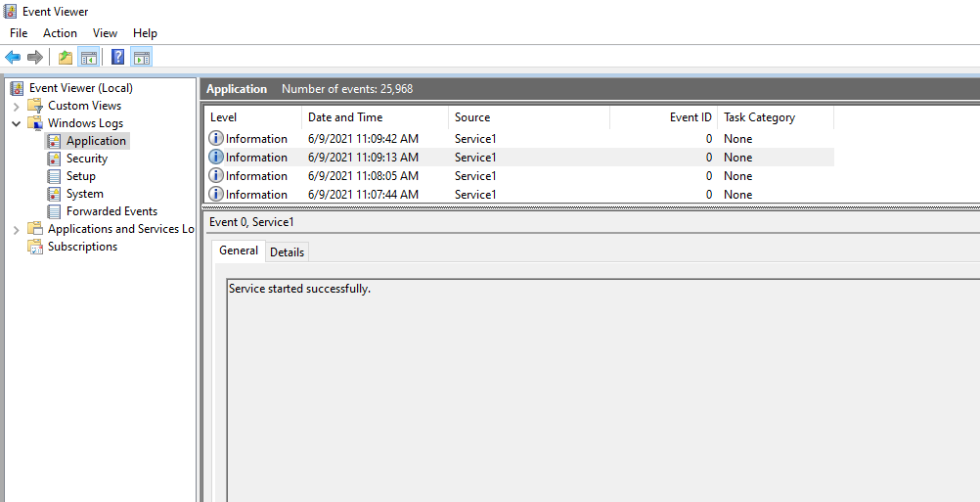Select the System log in the tree

coord(85,194)
